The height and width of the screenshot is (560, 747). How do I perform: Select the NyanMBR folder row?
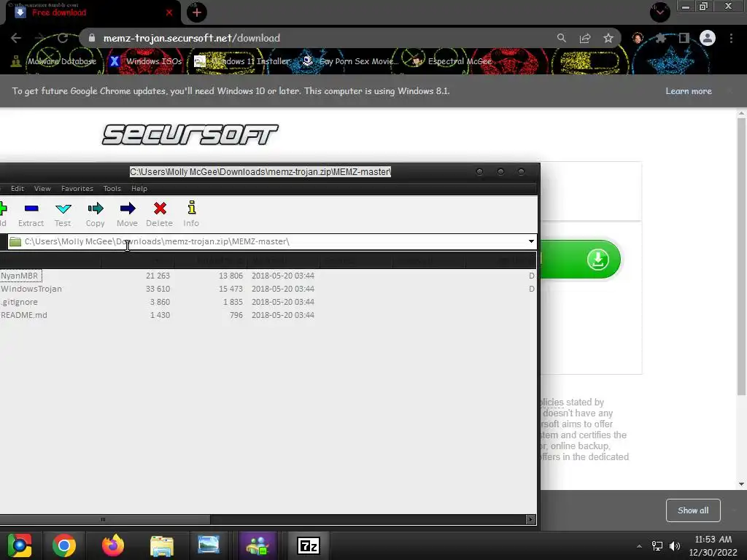[268, 276]
